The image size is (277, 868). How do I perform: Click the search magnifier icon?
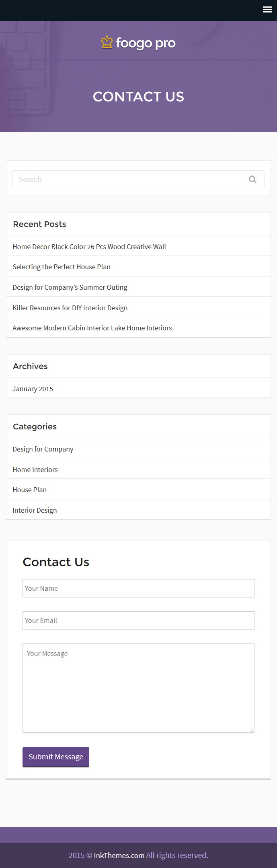pyautogui.click(x=252, y=179)
